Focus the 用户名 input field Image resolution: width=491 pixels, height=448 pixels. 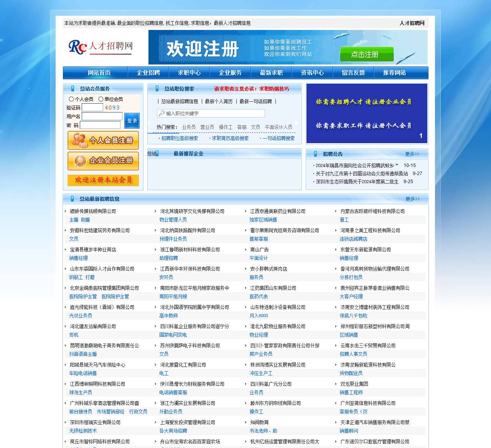coord(102,116)
